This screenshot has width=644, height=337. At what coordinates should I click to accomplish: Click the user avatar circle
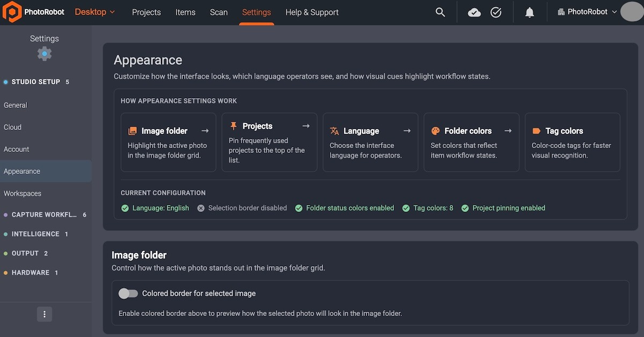(632, 12)
